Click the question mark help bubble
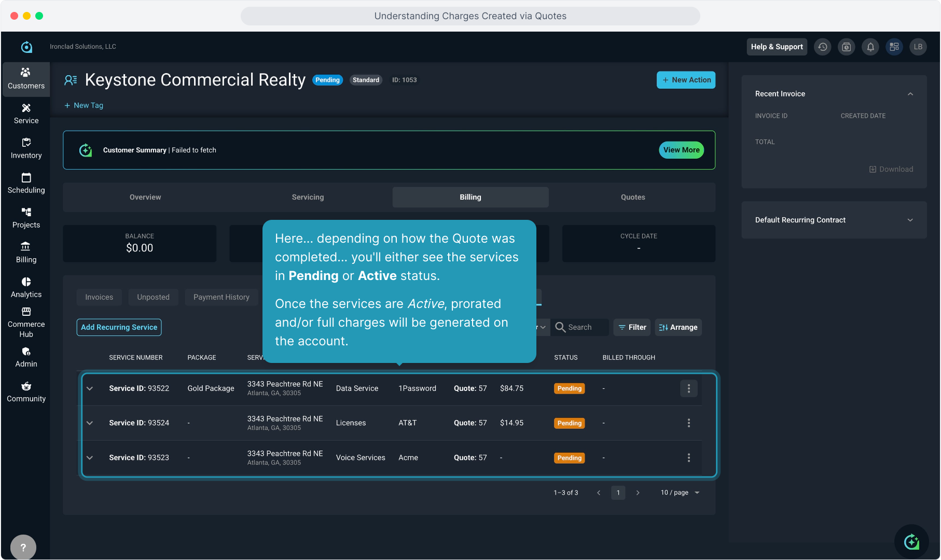The width and height of the screenshot is (941, 560). 23,547
